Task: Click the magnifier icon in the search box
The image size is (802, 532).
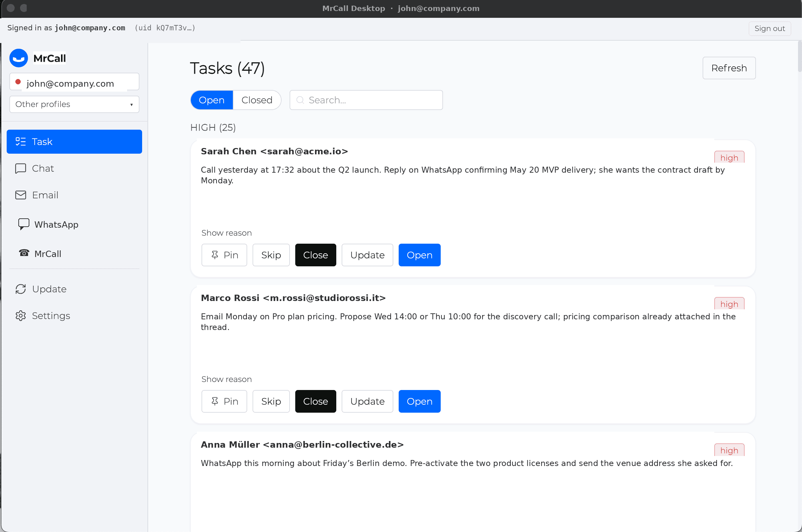Action: 300,100
